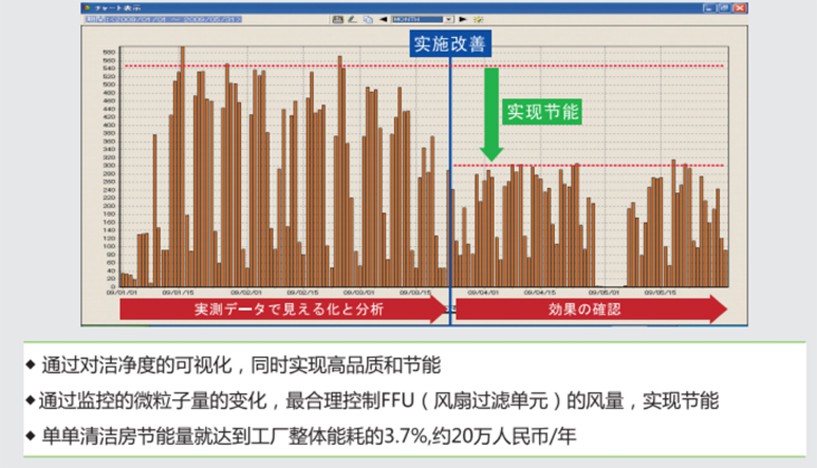
Task: Go to next period with right arrow
Action: tap(464, 18)
